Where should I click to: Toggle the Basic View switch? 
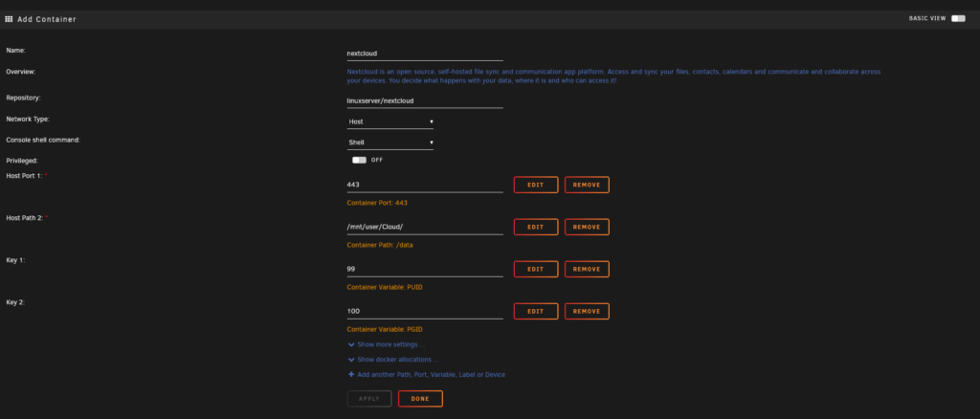click(957, 19)
